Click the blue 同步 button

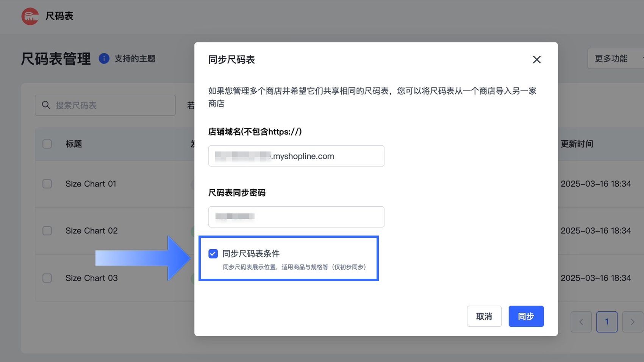526,316
